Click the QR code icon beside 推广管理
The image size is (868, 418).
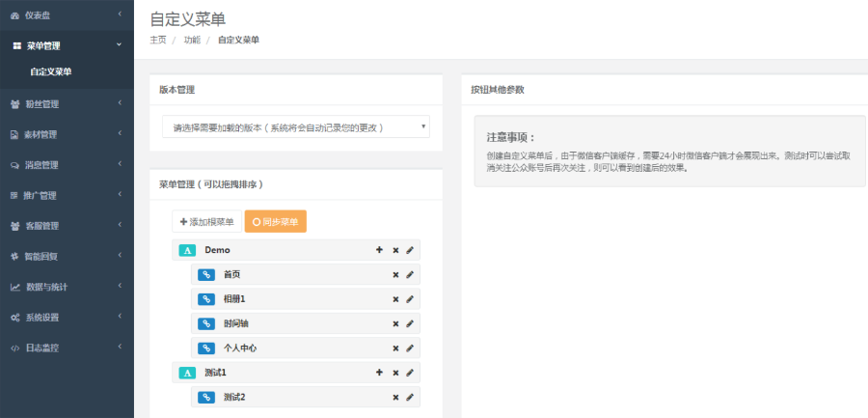pos(14,196)
